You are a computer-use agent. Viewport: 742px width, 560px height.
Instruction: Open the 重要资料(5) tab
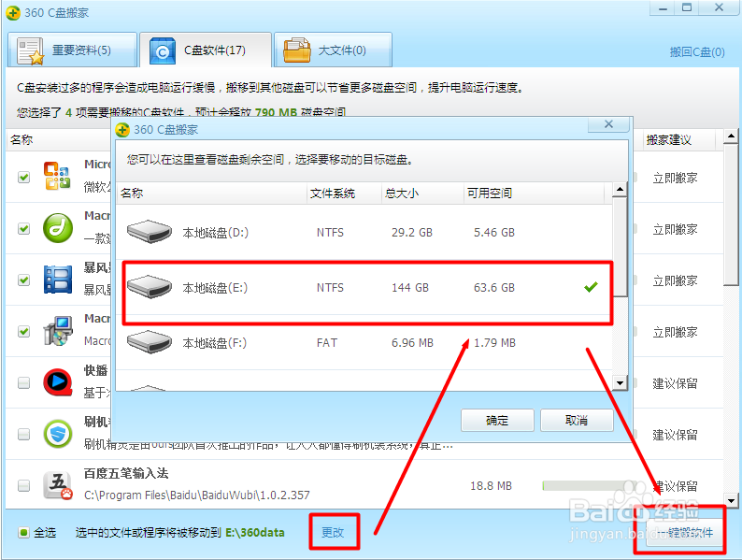[x=72, y=50]
